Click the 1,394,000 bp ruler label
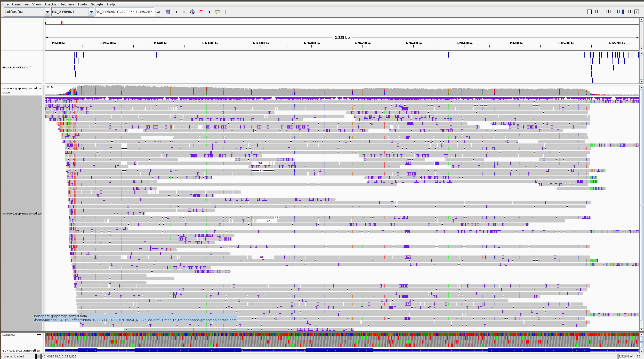The width and height of the screenshot is (644, 359). tap(311, 43)
